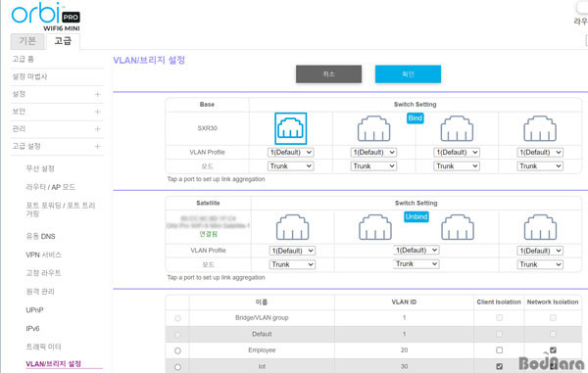Click the Unbind button on Satellite ports
The width and height of the screenshot is (588, 373).
416,216
